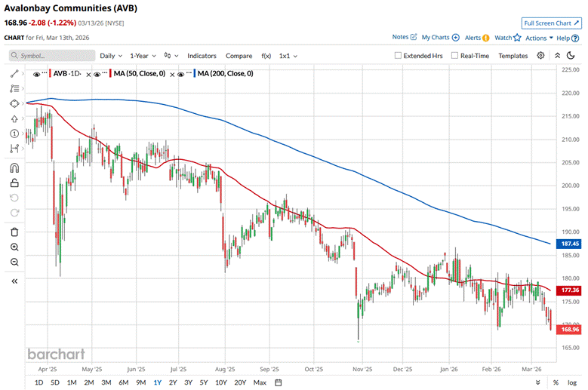Enable the Real-Time checkbox

click(x=454, y=56)
